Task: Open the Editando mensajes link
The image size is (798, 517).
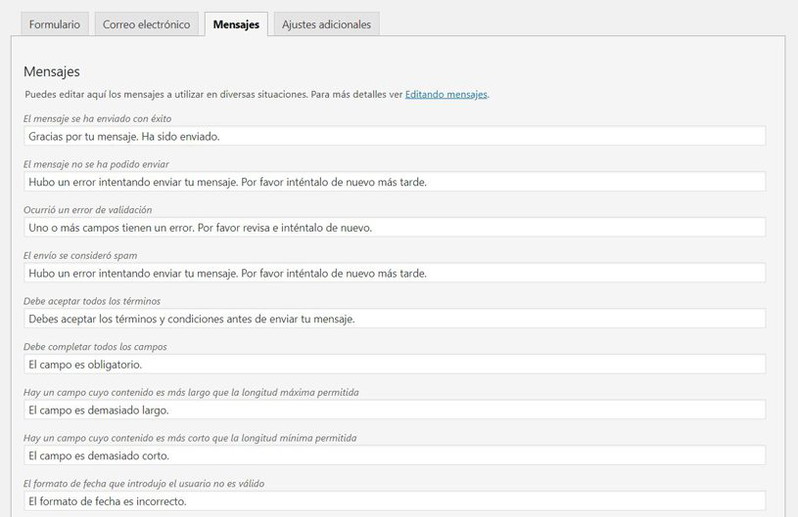Action: coord(446,94)
